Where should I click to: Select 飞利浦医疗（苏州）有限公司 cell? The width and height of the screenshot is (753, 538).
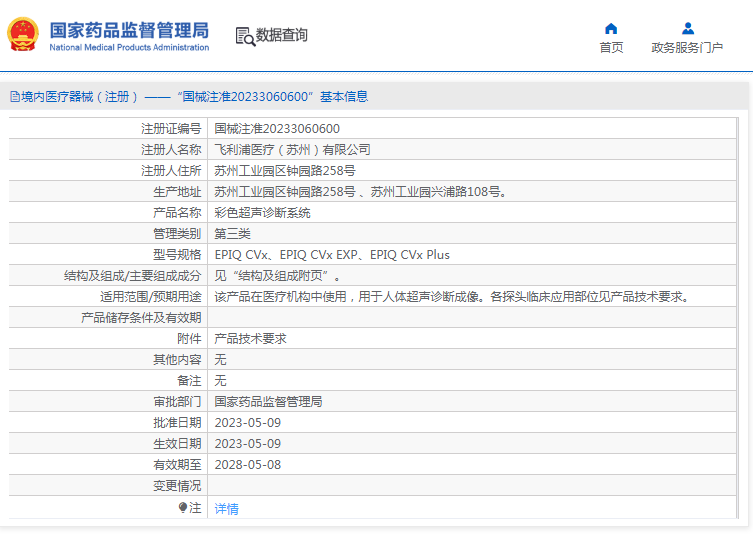coord(292,150)
